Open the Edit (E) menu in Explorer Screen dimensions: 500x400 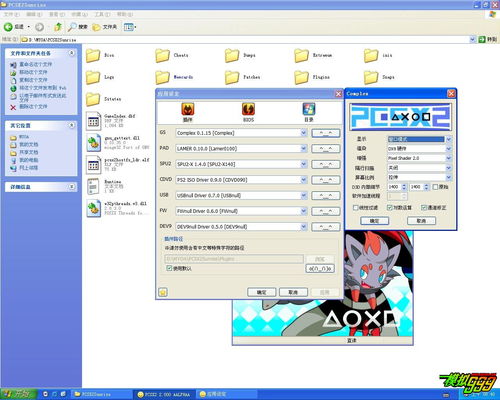34,14
